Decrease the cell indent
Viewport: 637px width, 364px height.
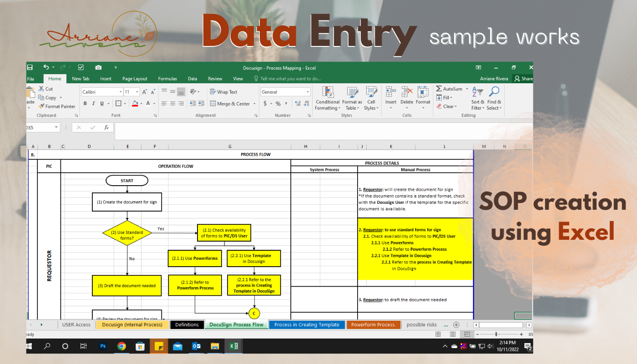click(x=193, y=104)
